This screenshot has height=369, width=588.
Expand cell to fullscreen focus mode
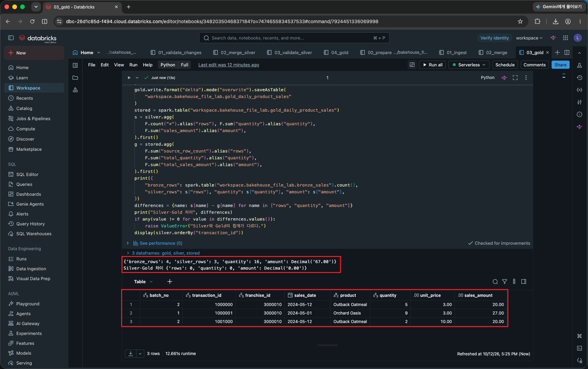click(x=515, y=78)
